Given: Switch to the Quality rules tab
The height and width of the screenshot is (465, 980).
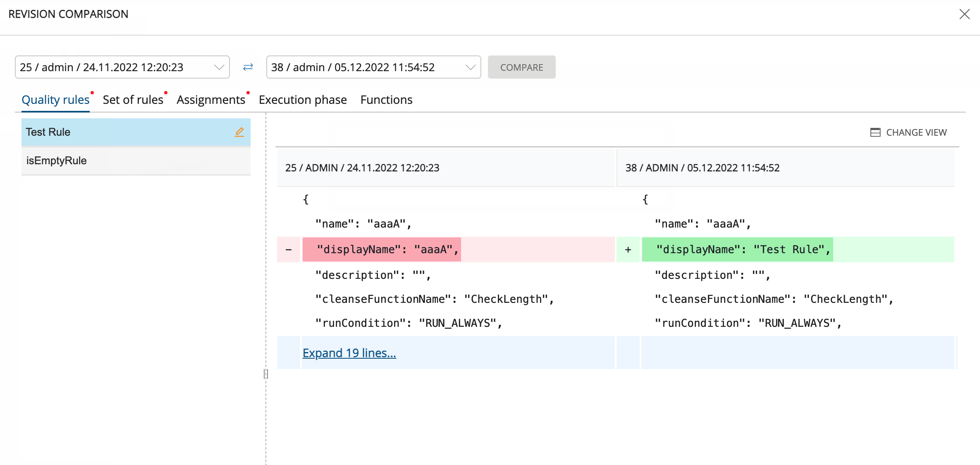Looking at the screenshot, I should point(55,100).
